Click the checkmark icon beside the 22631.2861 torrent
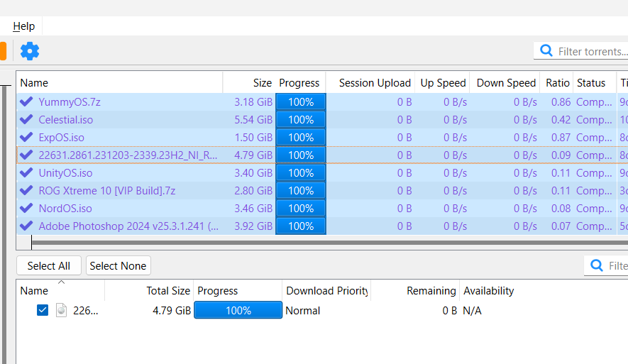The image size is (628, 364). coord(26,155)
